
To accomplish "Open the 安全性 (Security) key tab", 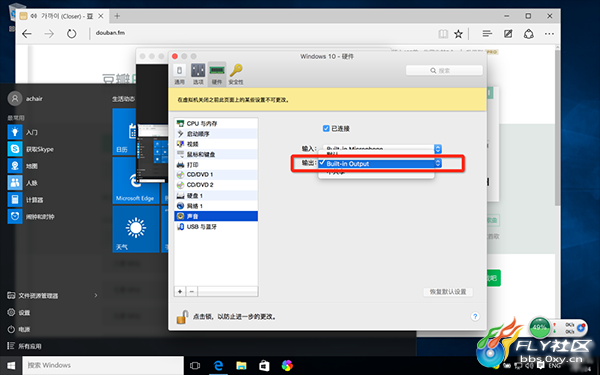I will click(x=236, y=74).
